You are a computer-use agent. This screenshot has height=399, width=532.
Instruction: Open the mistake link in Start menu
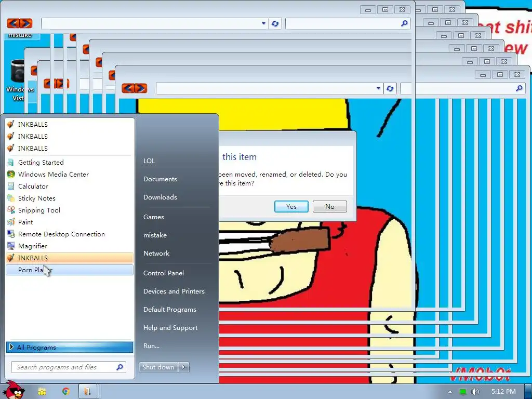pos(155,235)
